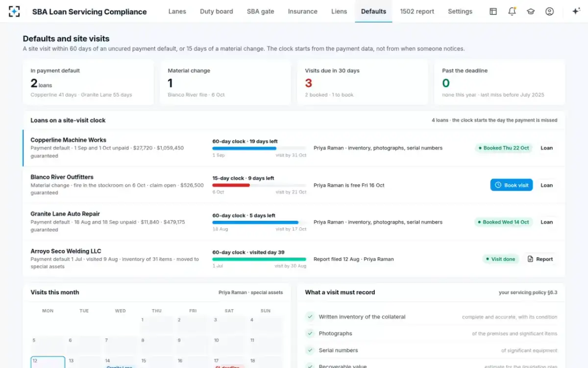Click 'Priya Raman · special assets' label
Screen dimensions: 588x368
coord(250,292)
